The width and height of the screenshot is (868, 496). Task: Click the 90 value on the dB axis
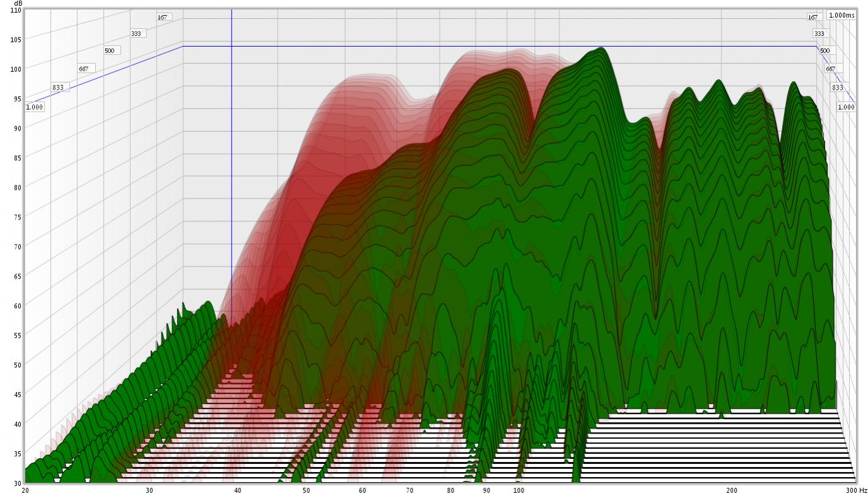point(18,129)
